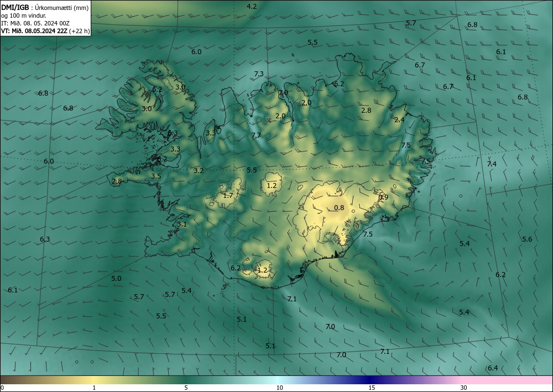This screenshot has width=553, height=392.
Task: Click the 4.2 value at the top edge
Action: pyautogui.click(x=252, y=6)
